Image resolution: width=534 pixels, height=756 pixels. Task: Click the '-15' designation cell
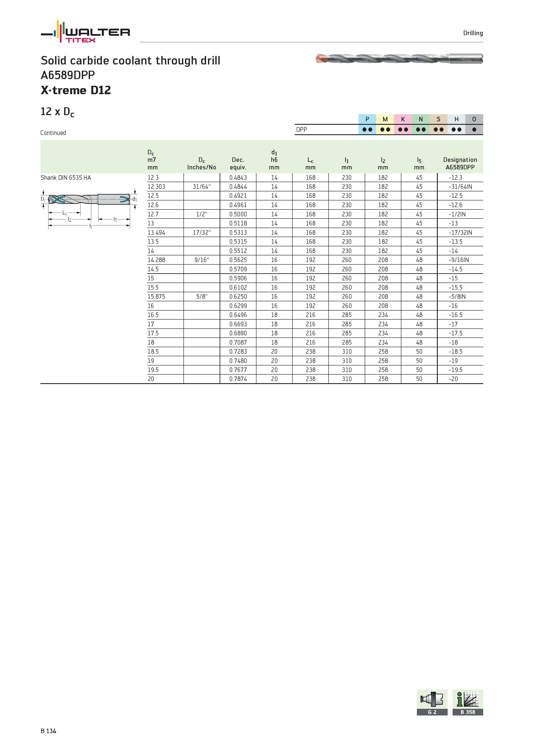[x=453, y=278]
